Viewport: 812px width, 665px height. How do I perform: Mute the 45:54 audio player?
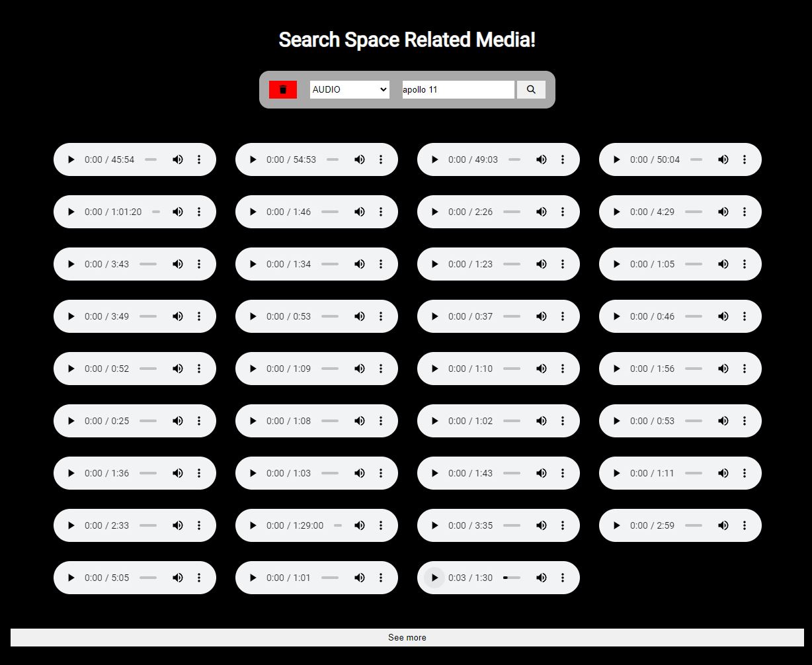[178, 159]
